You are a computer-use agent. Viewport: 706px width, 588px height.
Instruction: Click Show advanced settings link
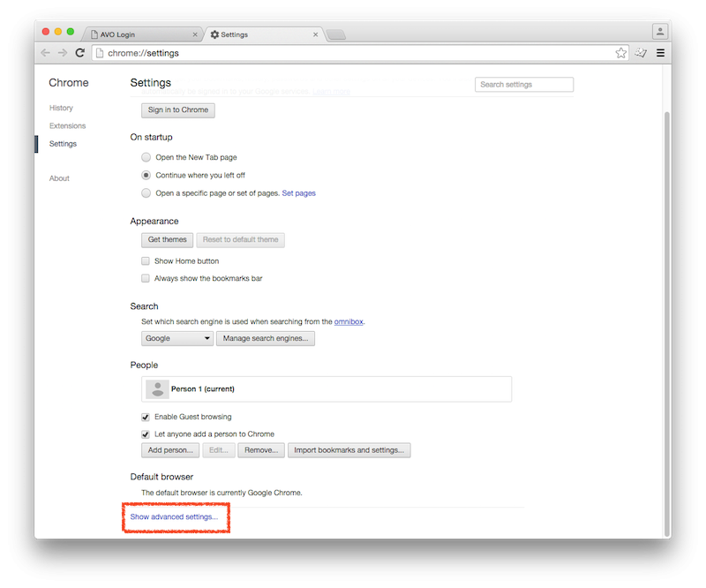click(x=175, y=517)
